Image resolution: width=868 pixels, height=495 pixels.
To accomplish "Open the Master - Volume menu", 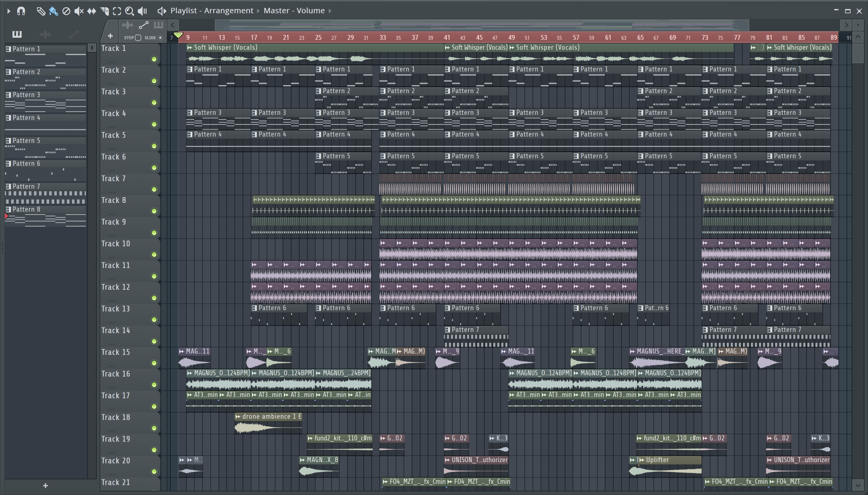I will click(x=294, y=11).
